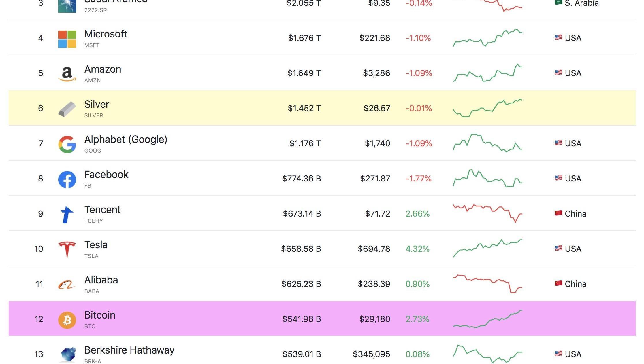Click Microsoft market cap $1.676 T
This screenshot has height=364, width=644.
(x=304, y=38)
